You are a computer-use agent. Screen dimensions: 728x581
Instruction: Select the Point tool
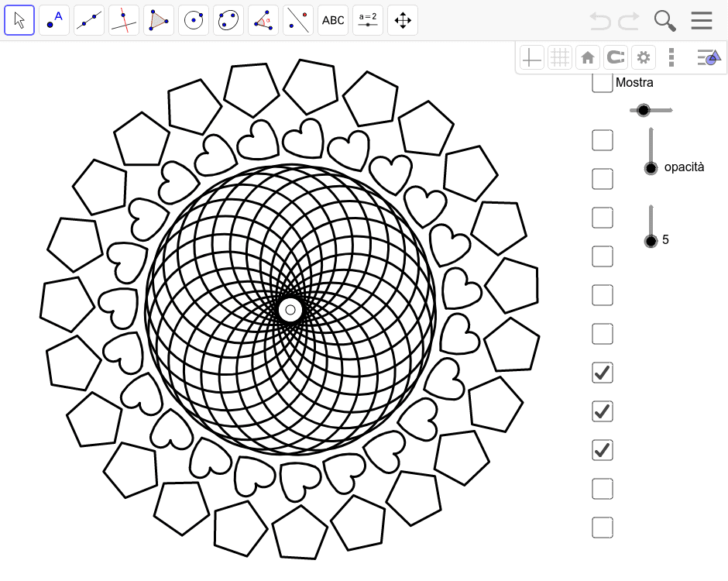54,20
